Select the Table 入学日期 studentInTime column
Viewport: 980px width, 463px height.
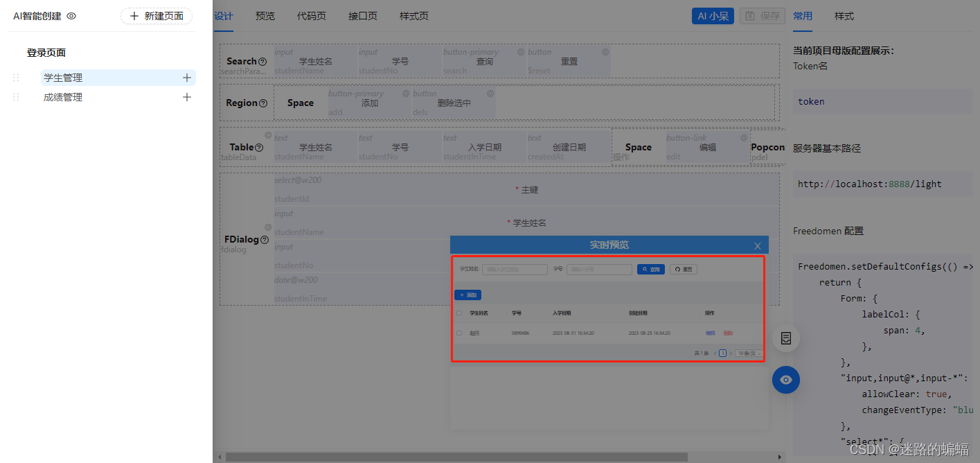coord(485,147)
